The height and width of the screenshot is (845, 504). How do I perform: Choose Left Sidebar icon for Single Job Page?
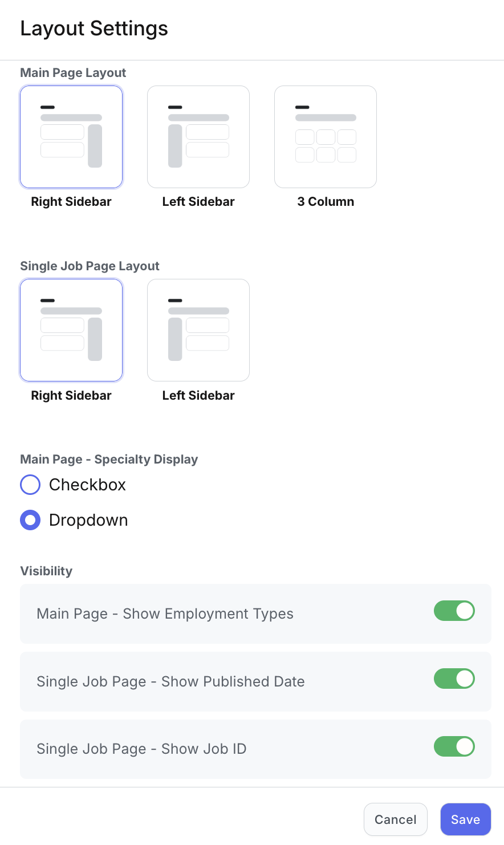pos(198,330)
